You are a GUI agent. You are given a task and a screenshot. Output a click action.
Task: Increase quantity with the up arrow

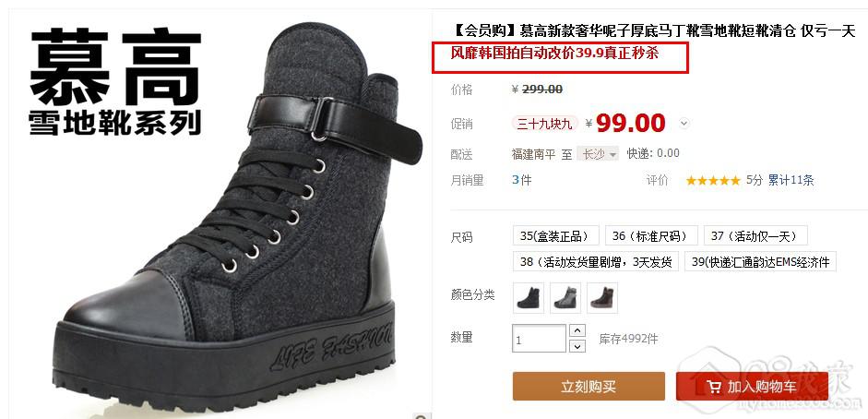pyautogui.click(x=577, y=330)
